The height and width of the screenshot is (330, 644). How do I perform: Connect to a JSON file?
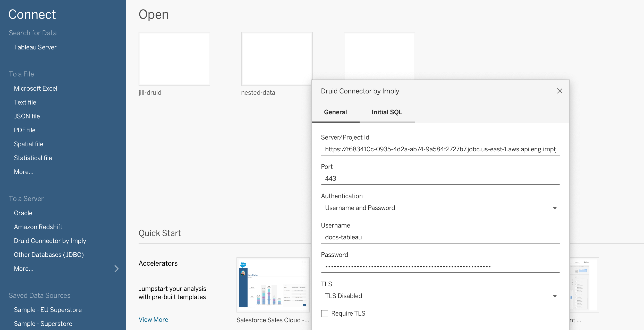tap(27, 116)
